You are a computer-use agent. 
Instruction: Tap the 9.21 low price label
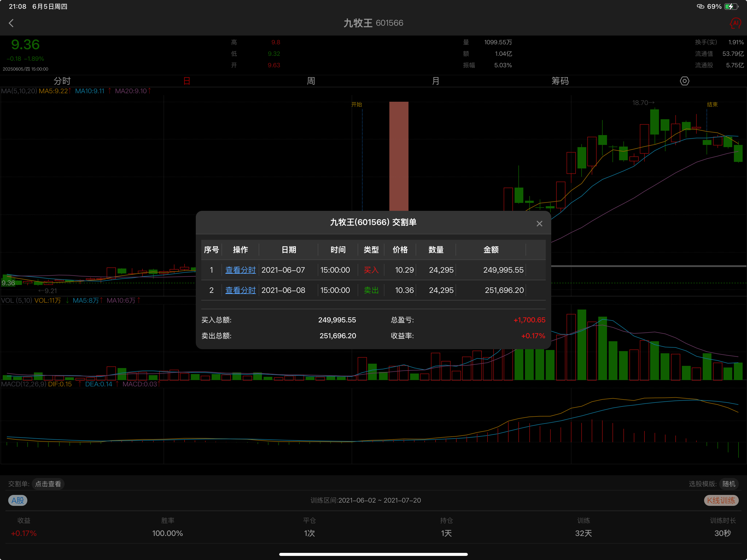pyautogui.click(x=48, y=291)
